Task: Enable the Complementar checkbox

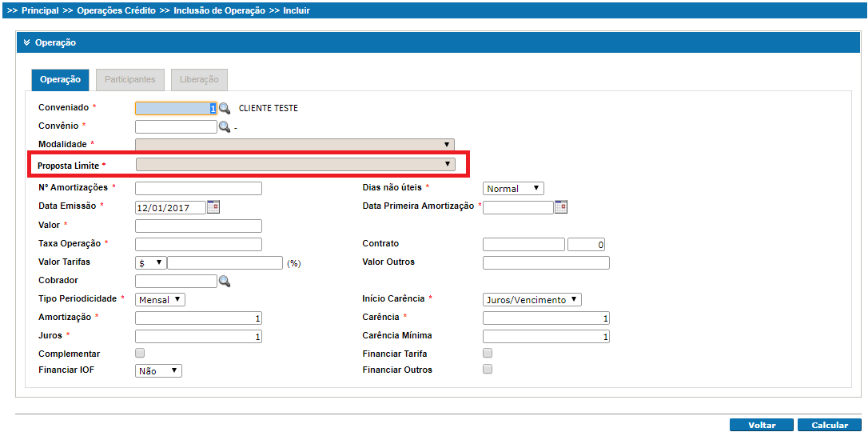Action: click(140, 353)
